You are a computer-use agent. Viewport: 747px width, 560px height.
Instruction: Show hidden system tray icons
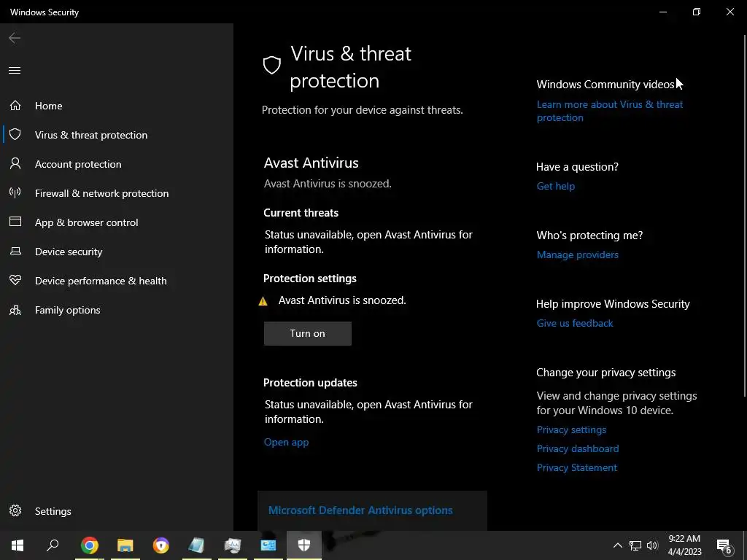[617, 545]
